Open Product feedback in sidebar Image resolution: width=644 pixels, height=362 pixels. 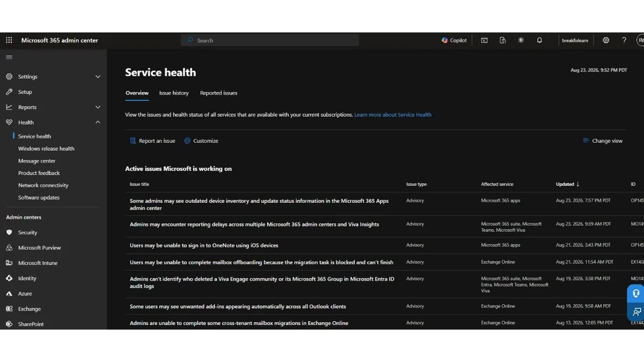39,173
